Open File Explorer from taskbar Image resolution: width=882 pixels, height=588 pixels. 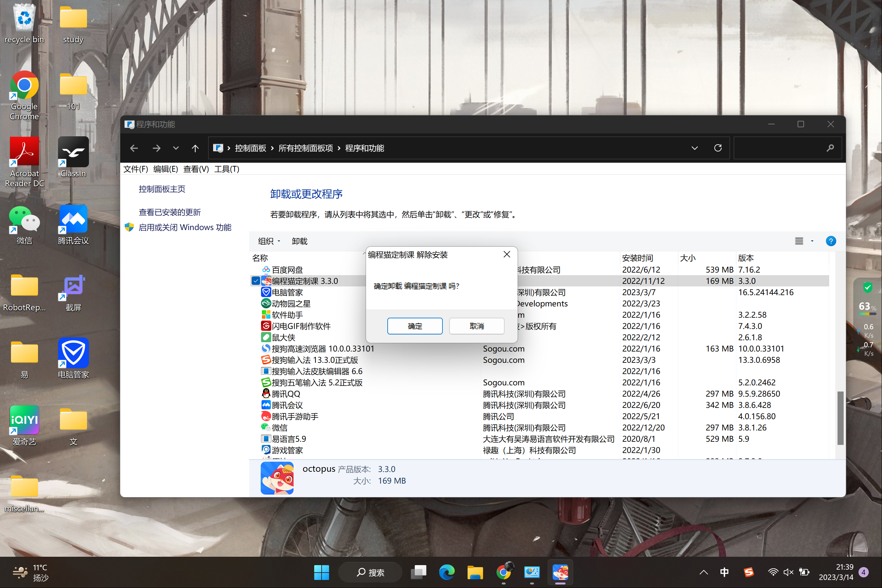click(x=475, y=572)
